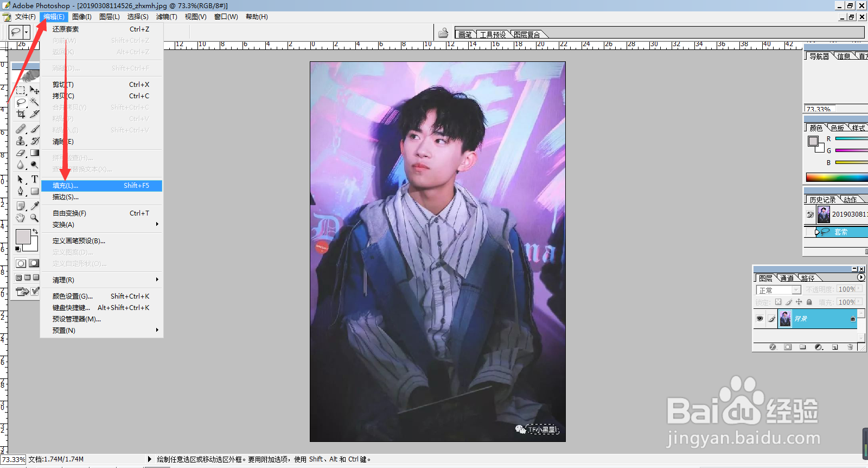Open the Layers panel options menu arrow
868x468 pixels.
[860, 277]
